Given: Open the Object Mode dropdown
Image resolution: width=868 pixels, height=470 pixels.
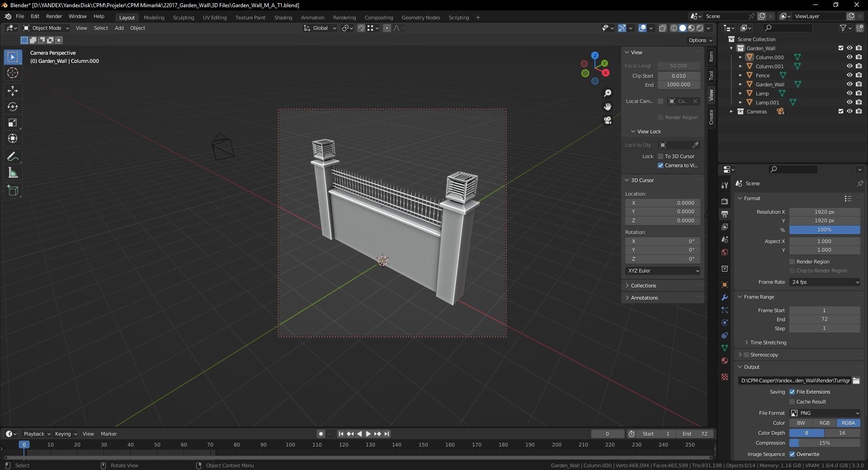Looking at the screenshot, I should pyautogui.click(x=46, y=28).
